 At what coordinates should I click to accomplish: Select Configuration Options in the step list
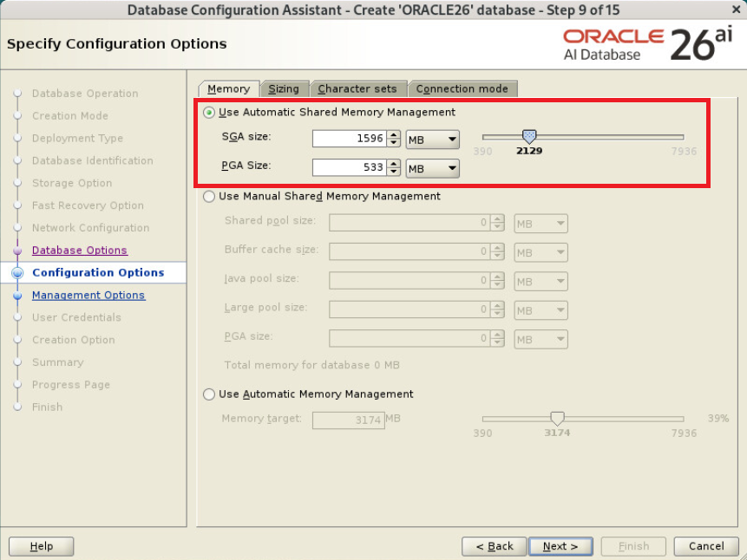tap(98, 272)
